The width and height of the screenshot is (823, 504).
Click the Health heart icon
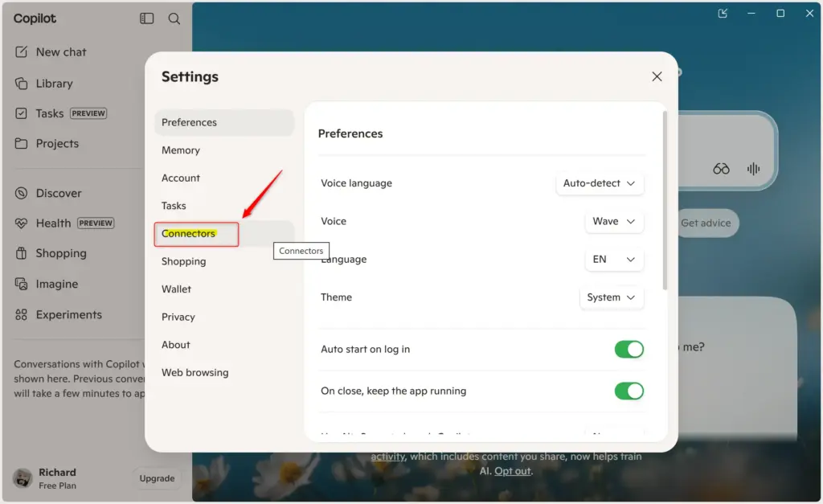click(x=21, y=223)
